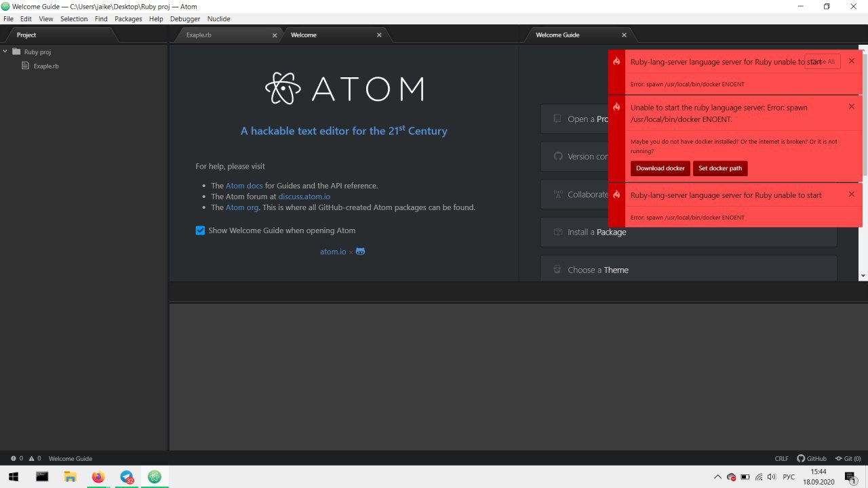The height and width of the screenshot is (488, 868).
Task: Click Welcome Guide in the status bar
Action: [x=71, y=459]
